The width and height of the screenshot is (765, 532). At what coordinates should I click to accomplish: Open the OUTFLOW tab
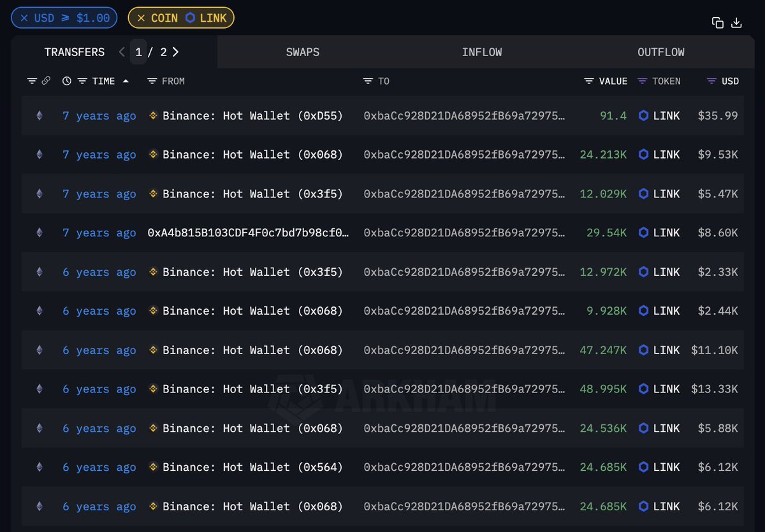661,52
